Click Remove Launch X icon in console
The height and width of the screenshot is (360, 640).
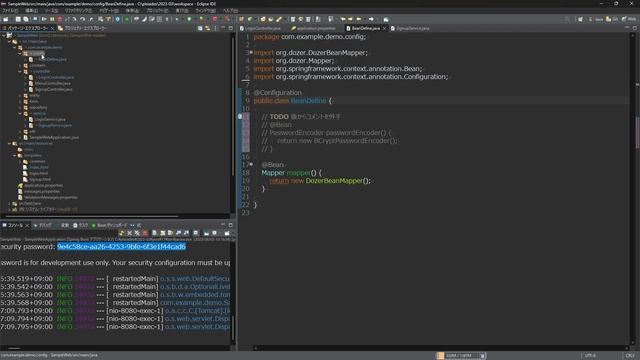pyautogui.click(x=129, y=233)
